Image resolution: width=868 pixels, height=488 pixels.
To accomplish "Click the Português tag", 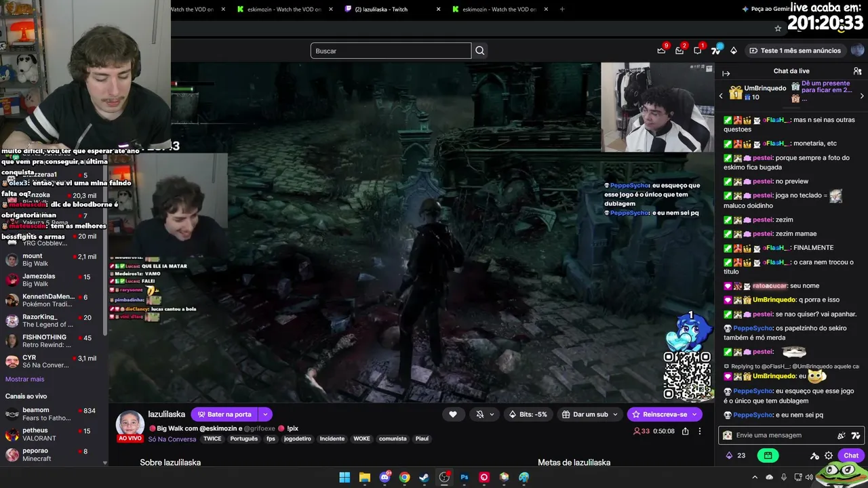I will click(244, 439).
